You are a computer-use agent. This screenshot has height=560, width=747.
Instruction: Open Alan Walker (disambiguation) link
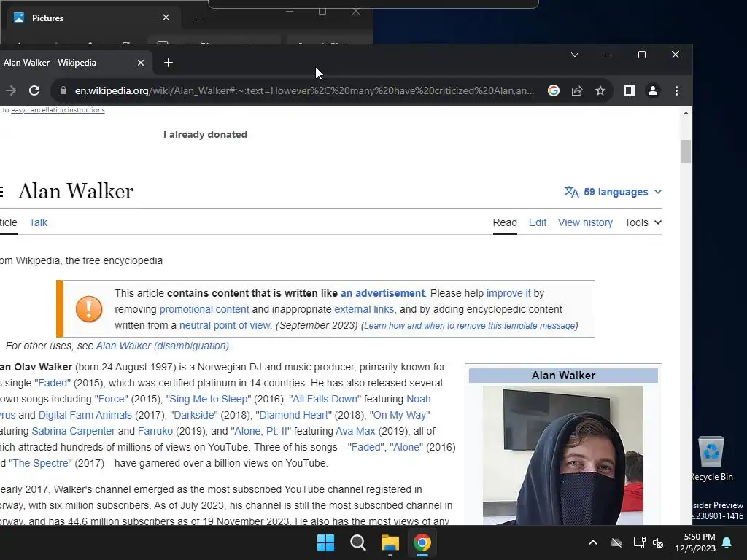[163, 346]
